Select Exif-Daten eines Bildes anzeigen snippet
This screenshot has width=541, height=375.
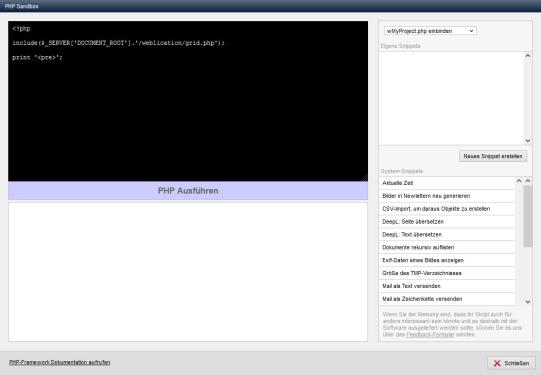click(x=447, y=260)
